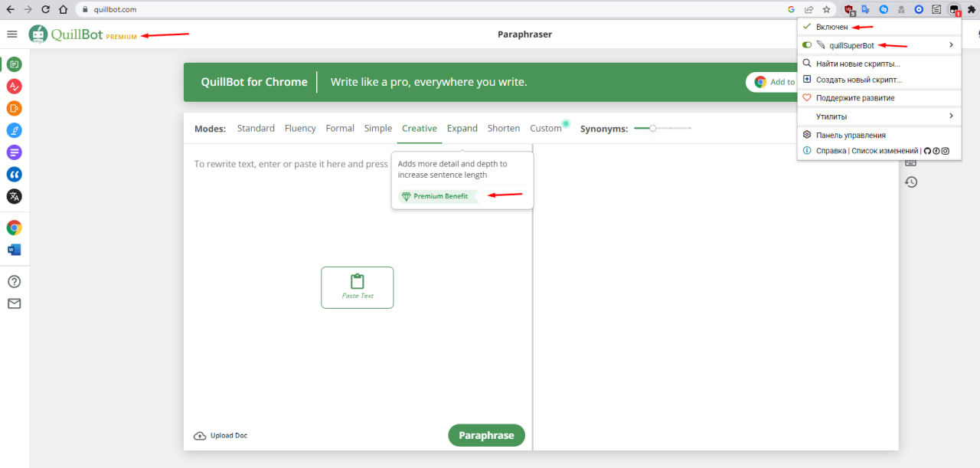Click Создать новый скрипт menu item
This screenshot has height=468, width=980.
858,80
